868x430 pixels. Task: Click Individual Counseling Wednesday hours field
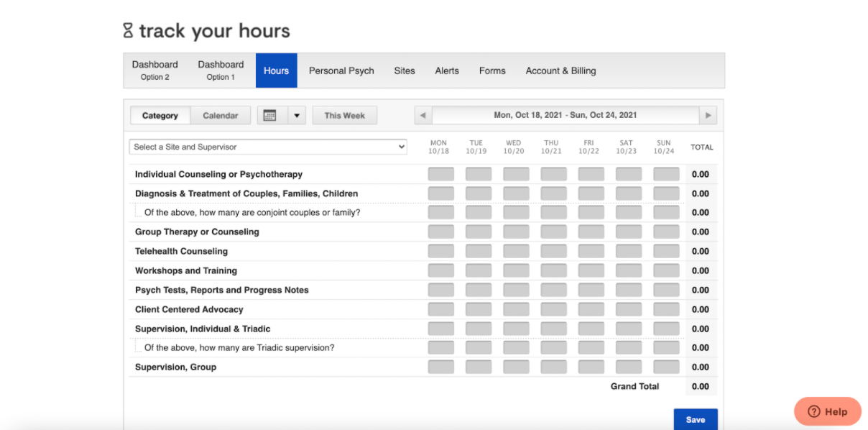pyautogui.click(x=516, y=174)
